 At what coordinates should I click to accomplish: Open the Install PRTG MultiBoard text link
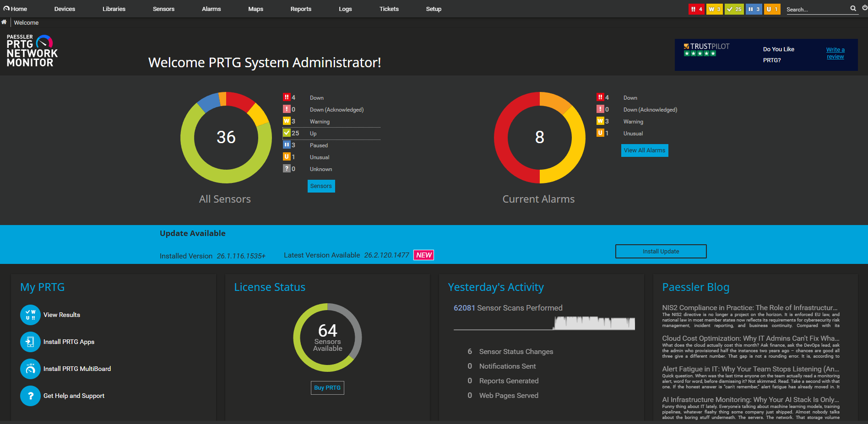77,369
